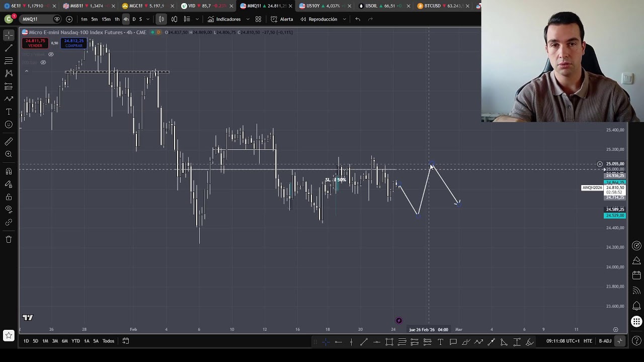Toggle visibility of the first indicator eye
Screen dimensions: 644x362
[51, 54]
